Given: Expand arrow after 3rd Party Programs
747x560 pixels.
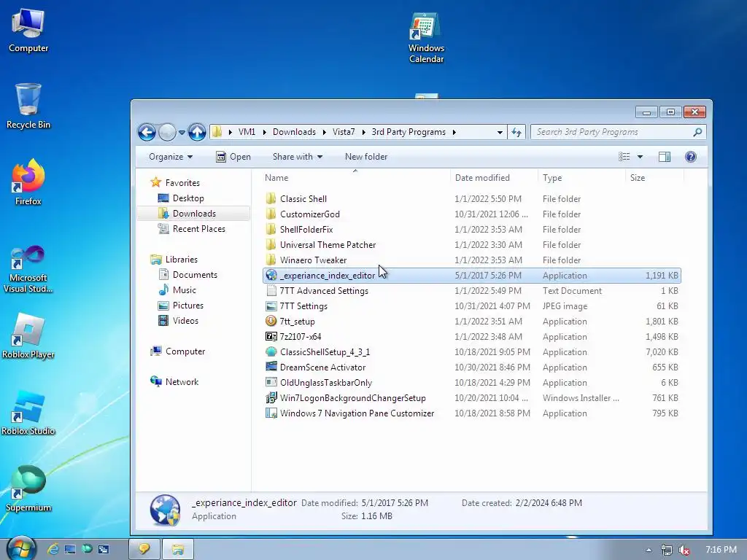Looking at the screenshot, I should (454, 133).
